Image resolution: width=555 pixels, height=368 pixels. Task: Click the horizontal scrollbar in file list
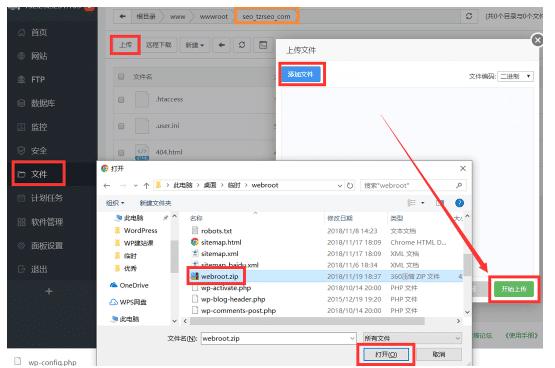tap(307, 321)
